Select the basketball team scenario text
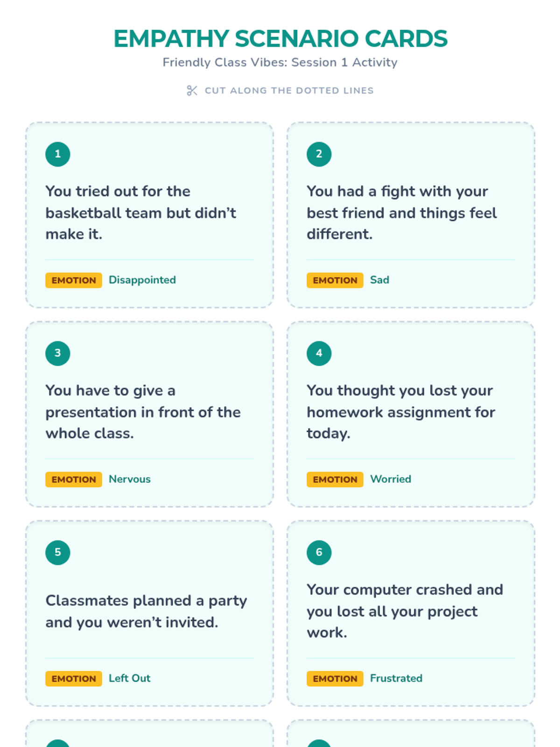The width and height of the screenshot is (560, 747). 140,213
